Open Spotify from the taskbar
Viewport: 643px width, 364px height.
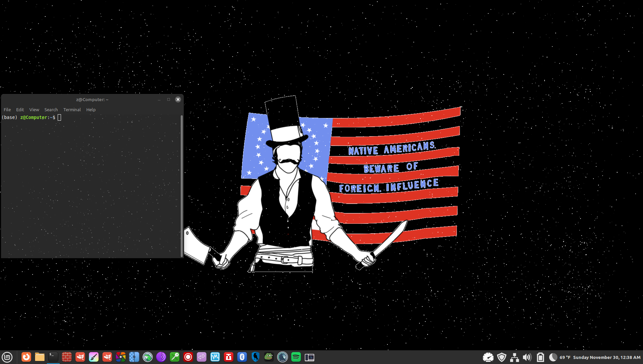[296, 357]
